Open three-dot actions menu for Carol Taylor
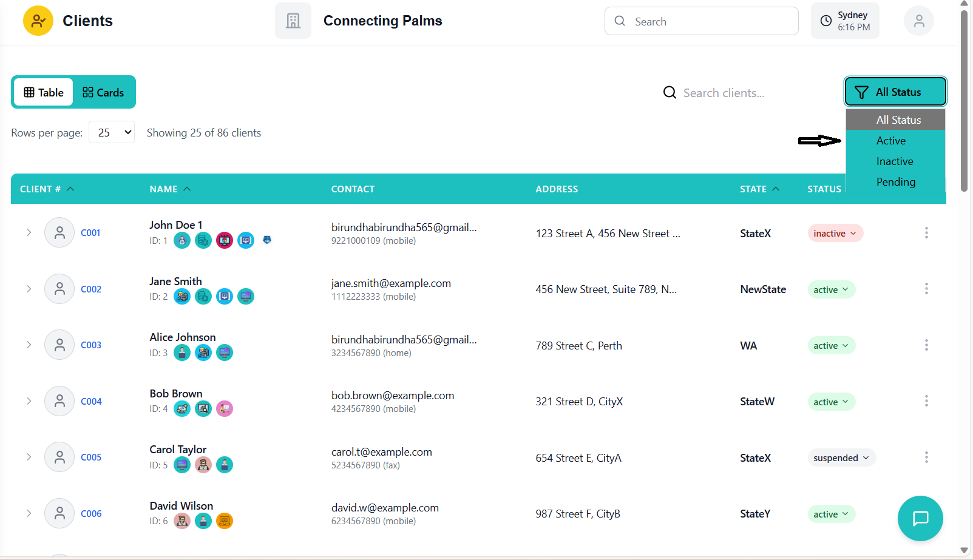 point(926,457)
